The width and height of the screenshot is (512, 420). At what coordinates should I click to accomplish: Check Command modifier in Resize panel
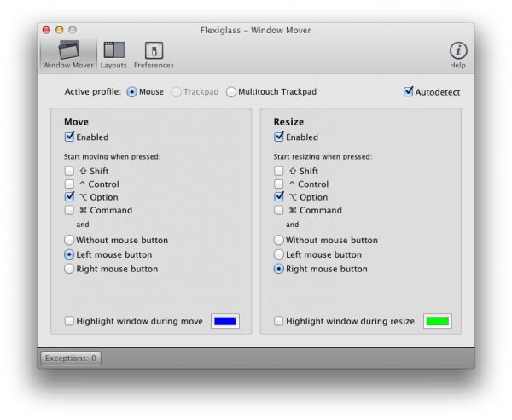tap(279, 210)
